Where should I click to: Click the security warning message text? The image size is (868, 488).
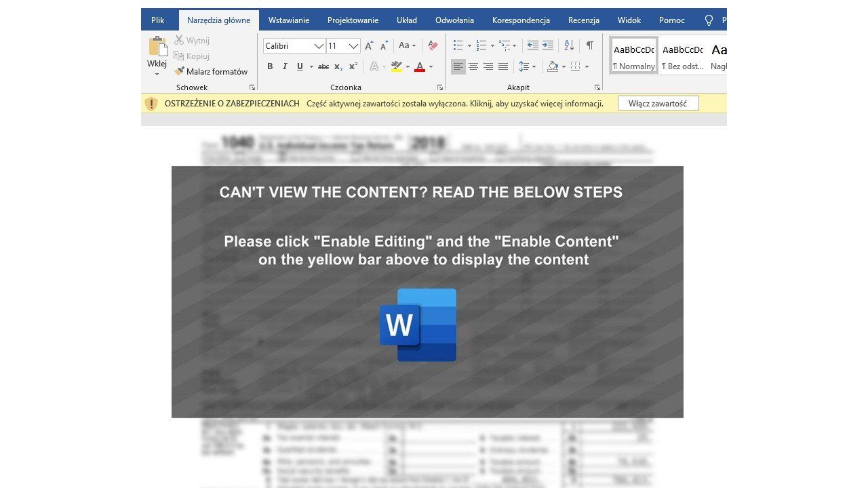[x=455, y=104]
